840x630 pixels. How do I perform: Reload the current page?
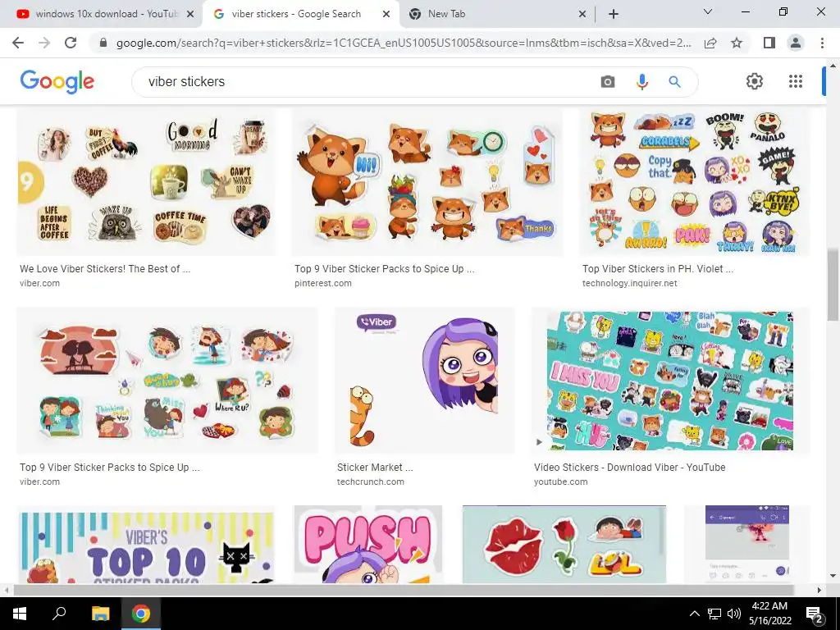71,43
